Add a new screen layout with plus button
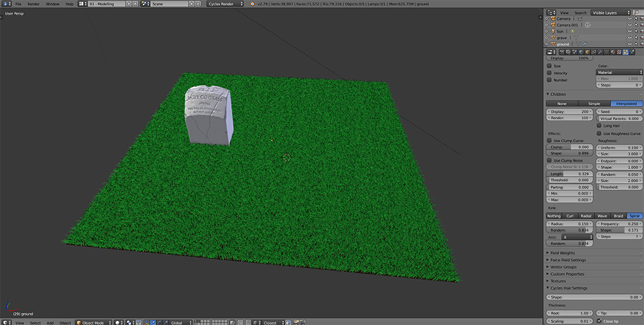Viewport: 644px width, 325px height. (129, 4)
